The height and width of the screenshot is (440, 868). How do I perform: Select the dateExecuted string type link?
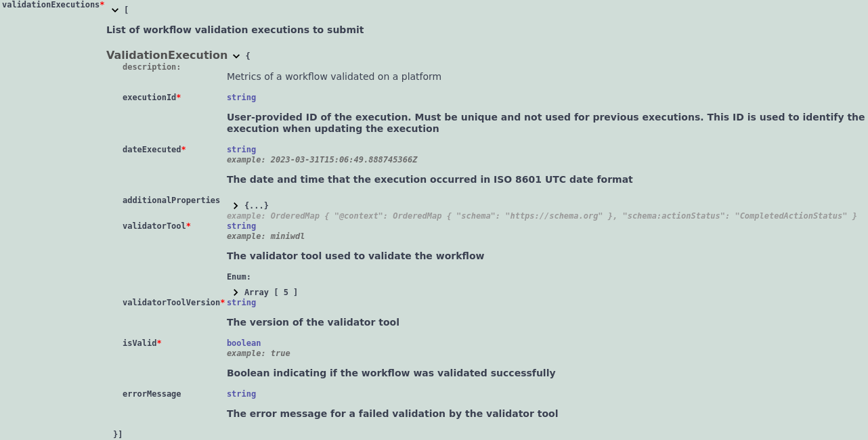pos(240,149)
